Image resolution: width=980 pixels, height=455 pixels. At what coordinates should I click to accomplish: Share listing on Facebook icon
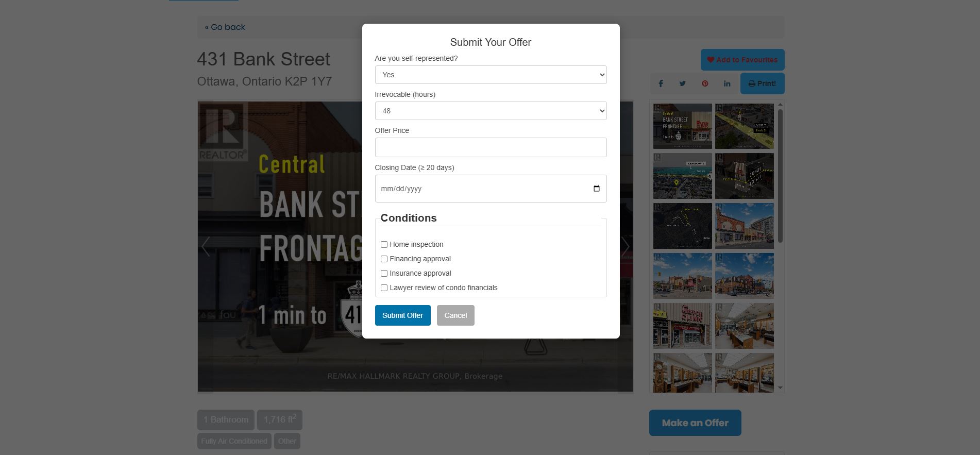point(661,83)
